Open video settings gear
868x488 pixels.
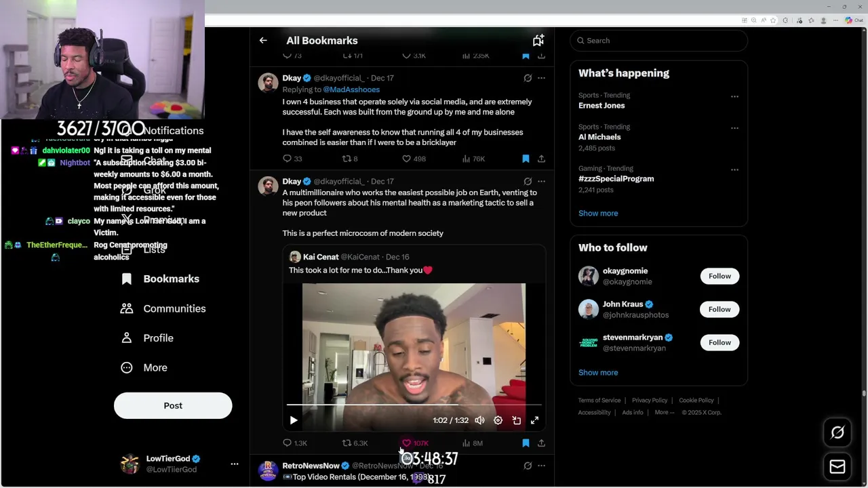point(498,420)
